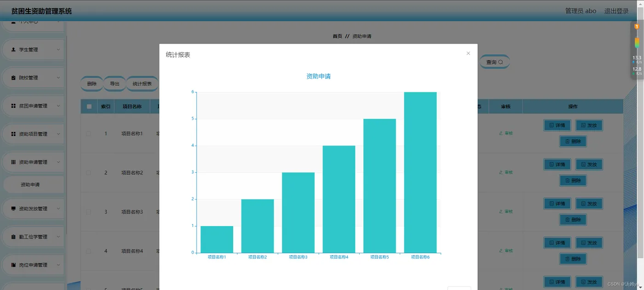Click 审核 pencil icon in row 3
Image resolution: width=644 pixels, height=290 pixels.
coord(501,211)
